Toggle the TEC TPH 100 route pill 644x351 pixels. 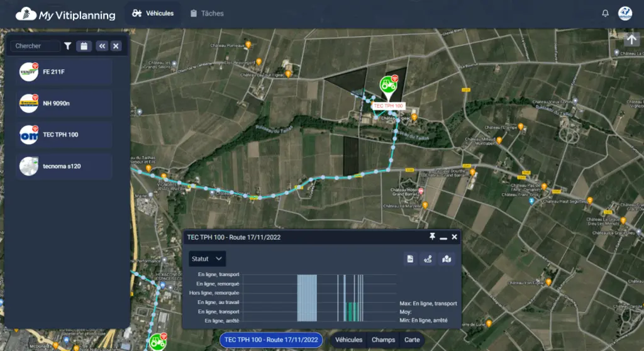point(271,340)
